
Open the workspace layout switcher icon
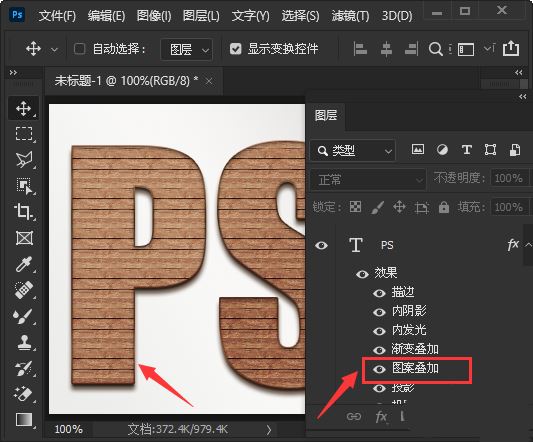pyautogui.click(x=466, y=49)
